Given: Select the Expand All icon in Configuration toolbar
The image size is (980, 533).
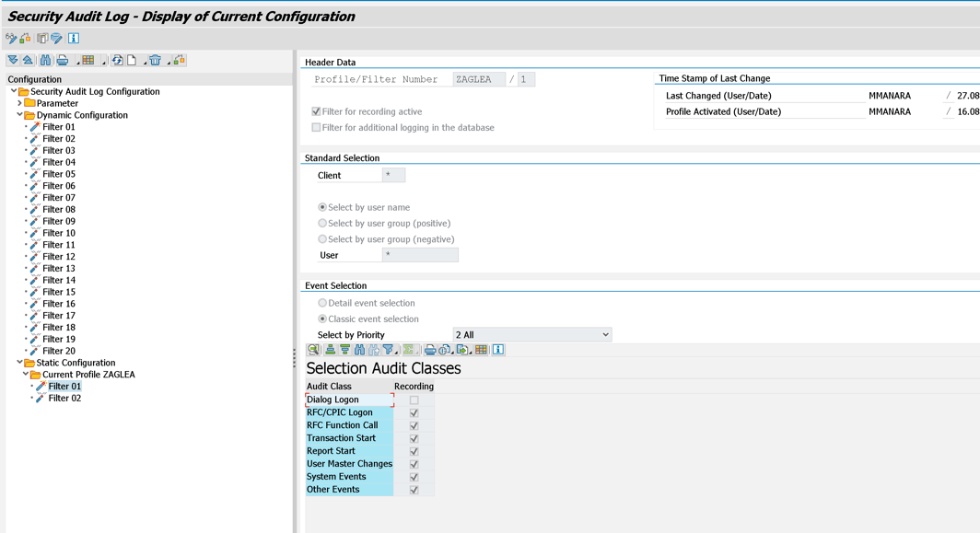Looking at the screenshot, I should (x=14, y=59).
